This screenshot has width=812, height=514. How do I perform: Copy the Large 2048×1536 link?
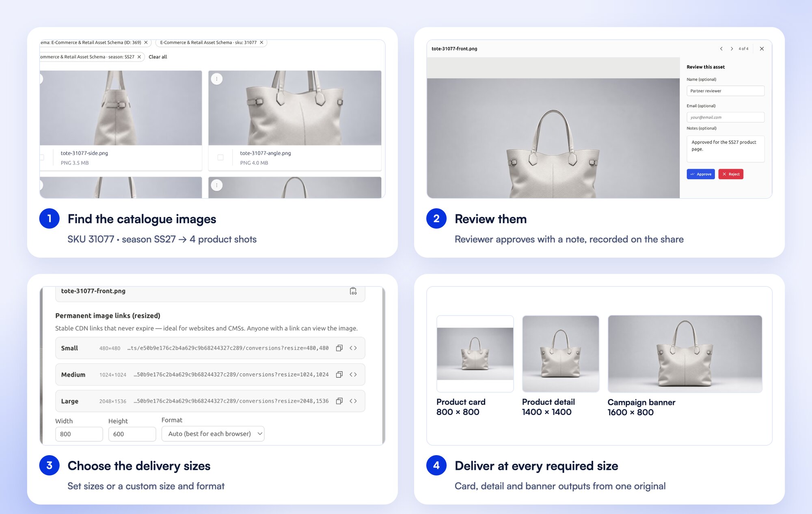(x=339, y=401)
